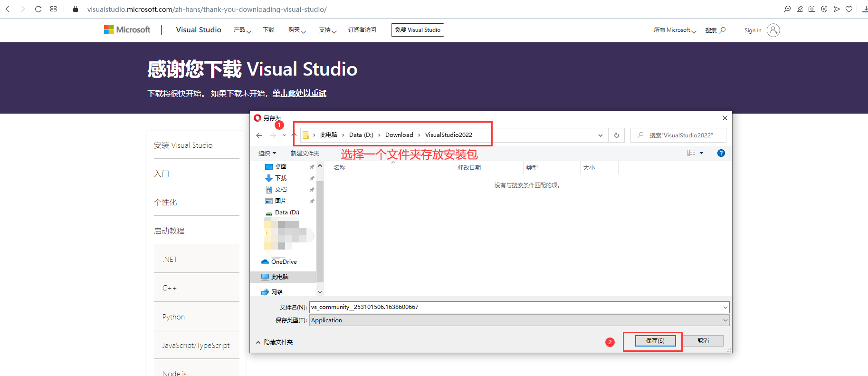
Task: Click the dialog refresh button
Action: [x=617, y=135]
